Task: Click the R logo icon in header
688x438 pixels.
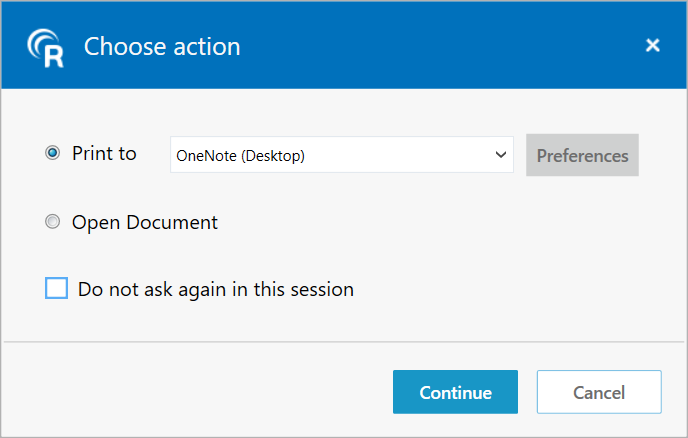Action: [46, 47]
